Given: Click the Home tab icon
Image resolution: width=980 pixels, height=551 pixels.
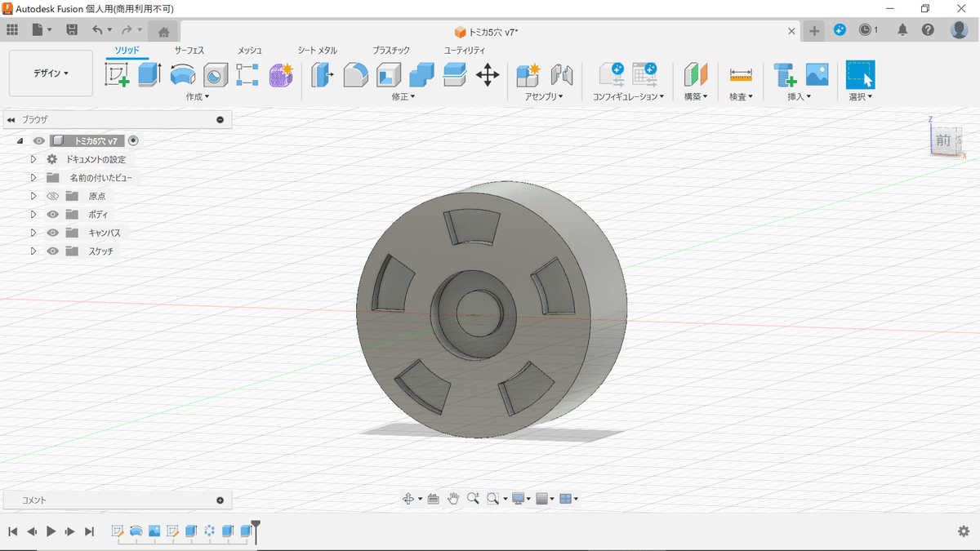Looking at the screenshot, I should click(x=163, y=32).
